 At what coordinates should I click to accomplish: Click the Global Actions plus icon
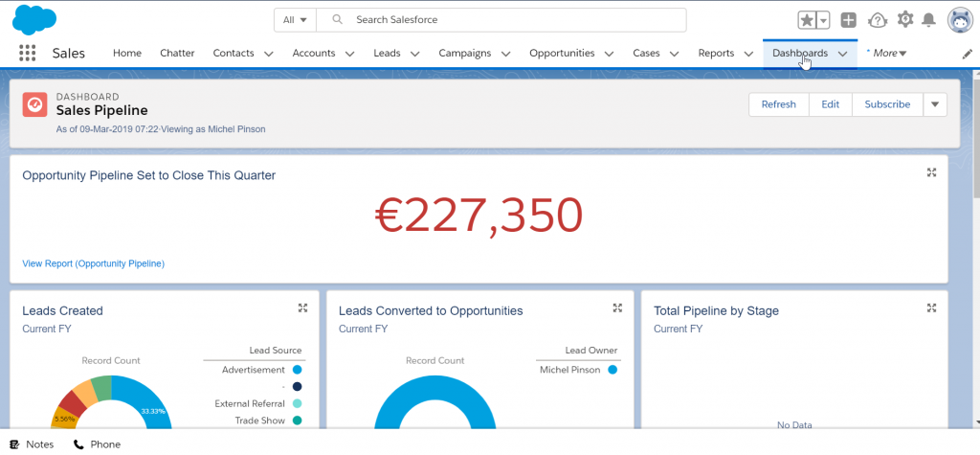point(848,20)
